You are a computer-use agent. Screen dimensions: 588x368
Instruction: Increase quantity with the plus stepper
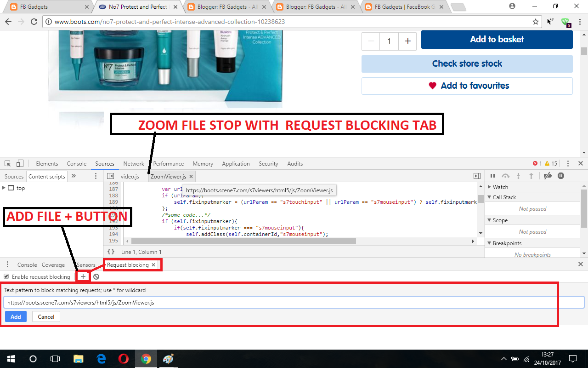(407, 41)
